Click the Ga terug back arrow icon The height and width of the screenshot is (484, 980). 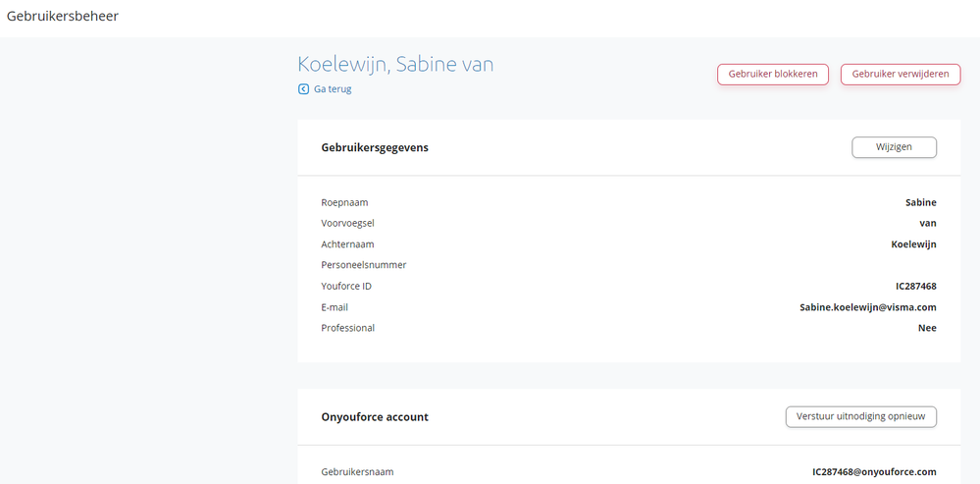[x=304, y=89]
